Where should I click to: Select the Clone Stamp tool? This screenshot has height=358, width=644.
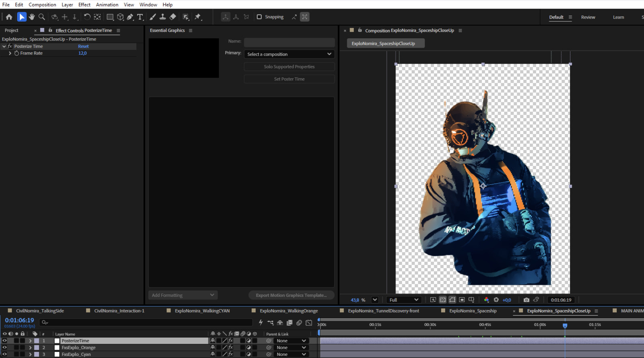(x=163, y=17)
